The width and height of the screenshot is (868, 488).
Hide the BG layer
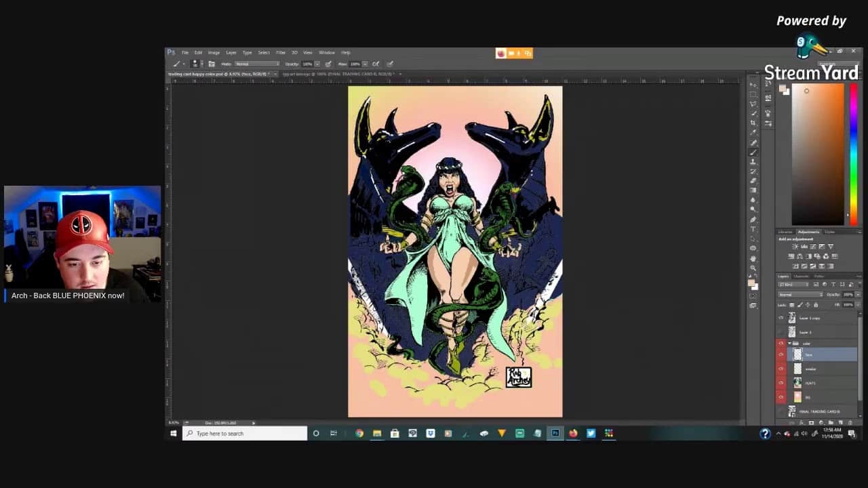[781, 397]
